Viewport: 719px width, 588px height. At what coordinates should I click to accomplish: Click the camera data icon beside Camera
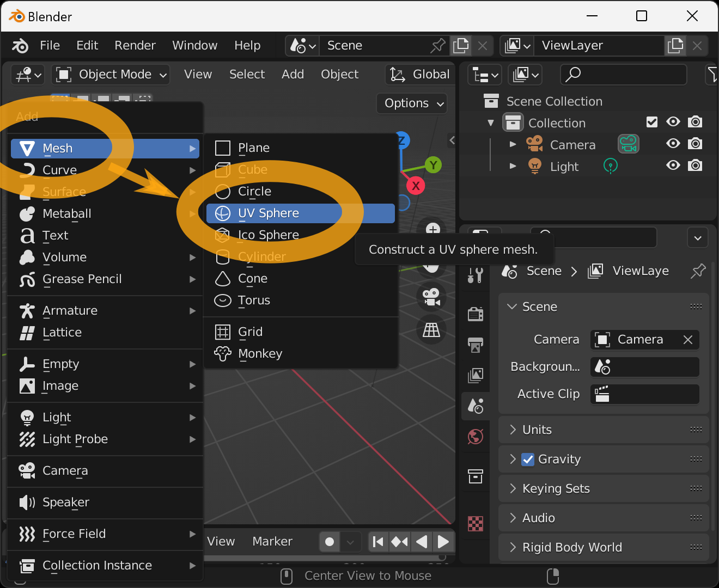point(628,144)
